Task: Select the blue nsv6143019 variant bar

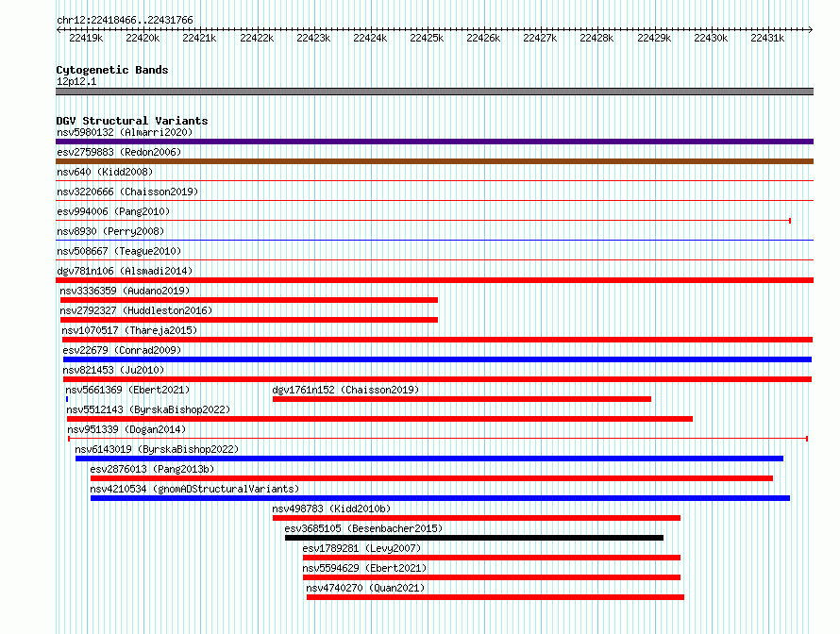Action: click(x=429, y=459)
